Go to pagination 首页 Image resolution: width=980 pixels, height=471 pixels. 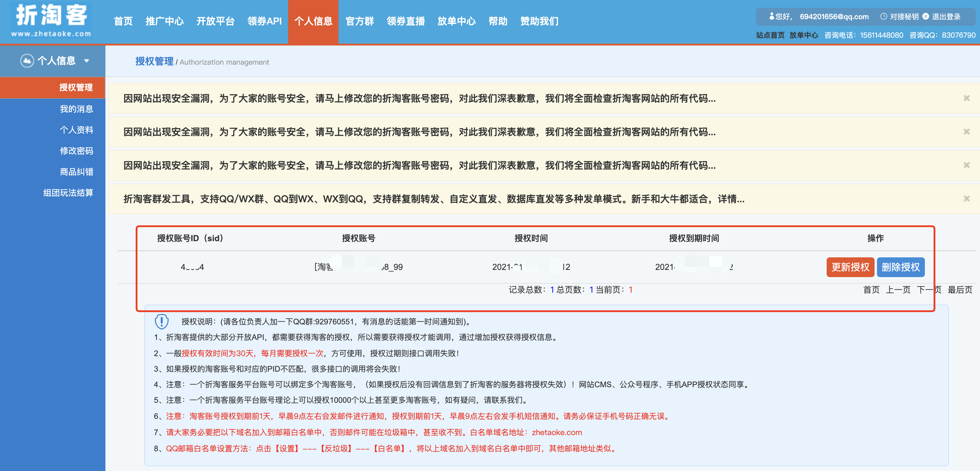coord(871,290)
